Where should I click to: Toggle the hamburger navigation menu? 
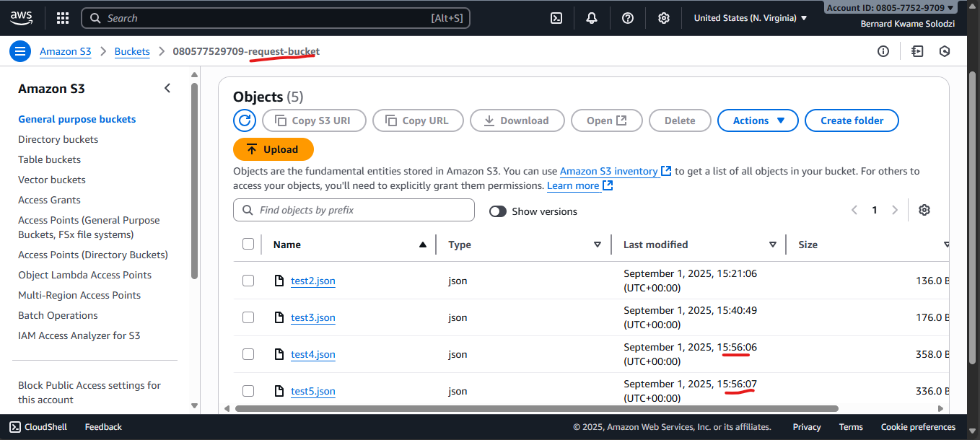coord(20,51)
